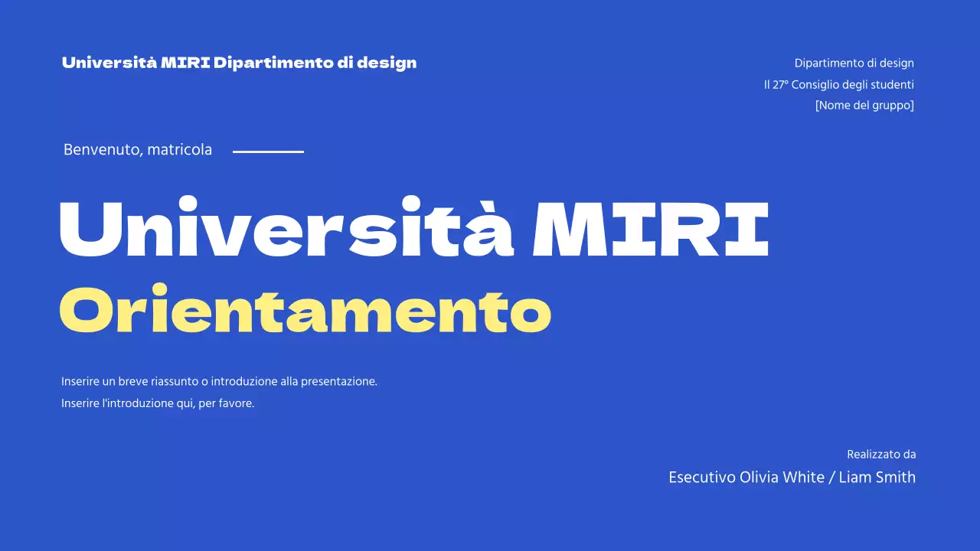
Task: Select the "[Nome del gruppo]" placeholder text
Action: (x=864, y=105)
